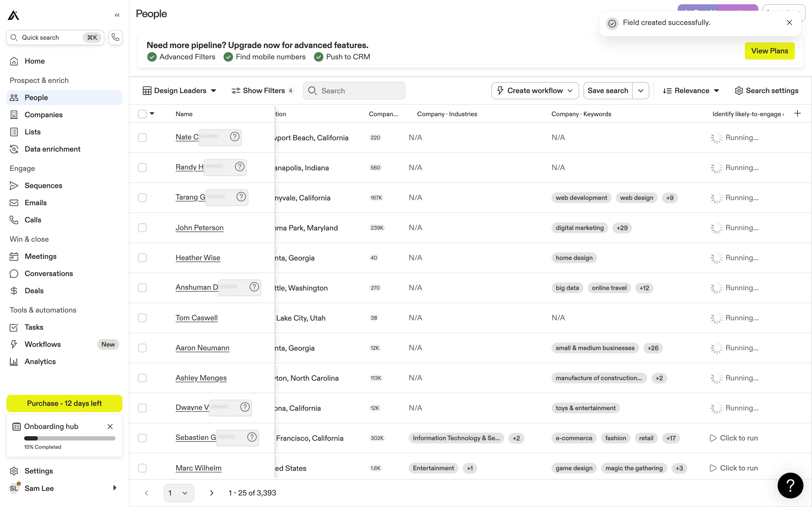Open the help question mark bubble
812x507 pixels.
click(790, 485)
